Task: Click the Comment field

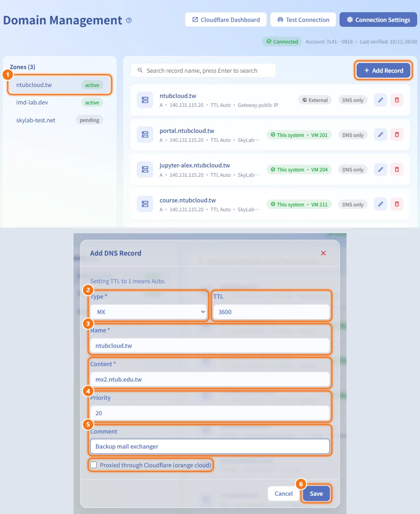Action: pyautogui.click(x=210, y=446)
